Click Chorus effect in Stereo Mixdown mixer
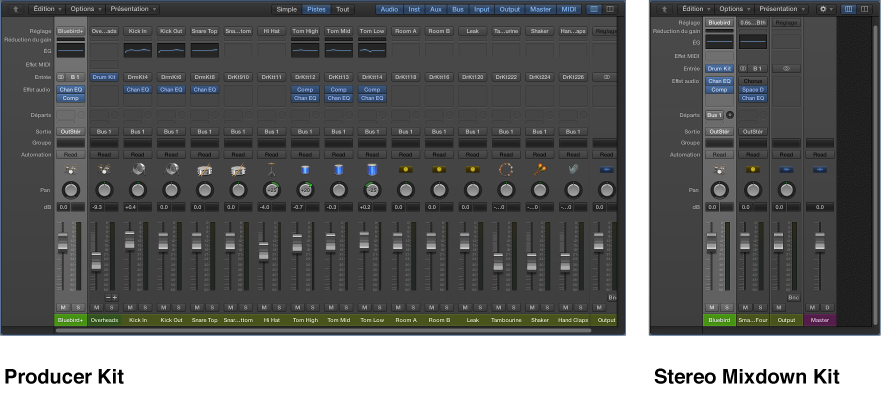The height and width of the screenshot is (394, 882). 753,81
